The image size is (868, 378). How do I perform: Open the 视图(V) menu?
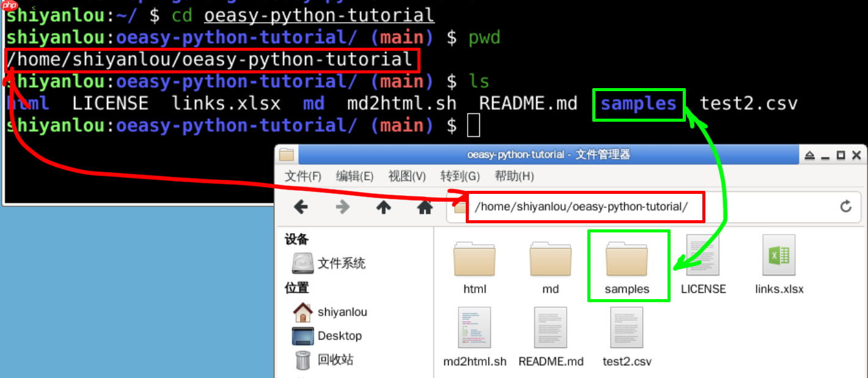[406, 176]
